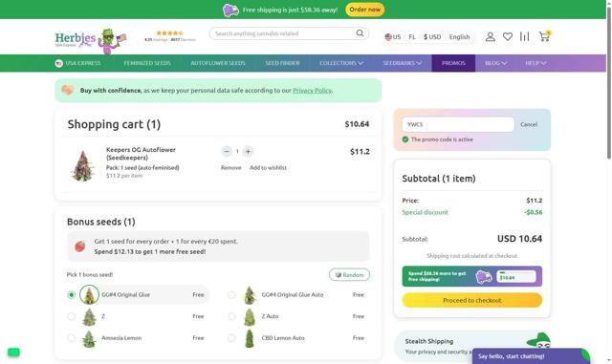Open the FL state selector

tap(412, 36)
